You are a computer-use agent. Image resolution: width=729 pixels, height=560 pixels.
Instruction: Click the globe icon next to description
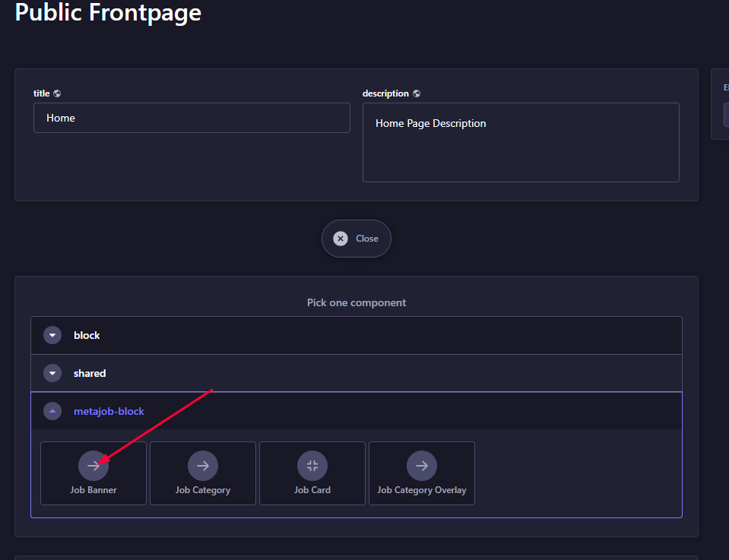417,93
